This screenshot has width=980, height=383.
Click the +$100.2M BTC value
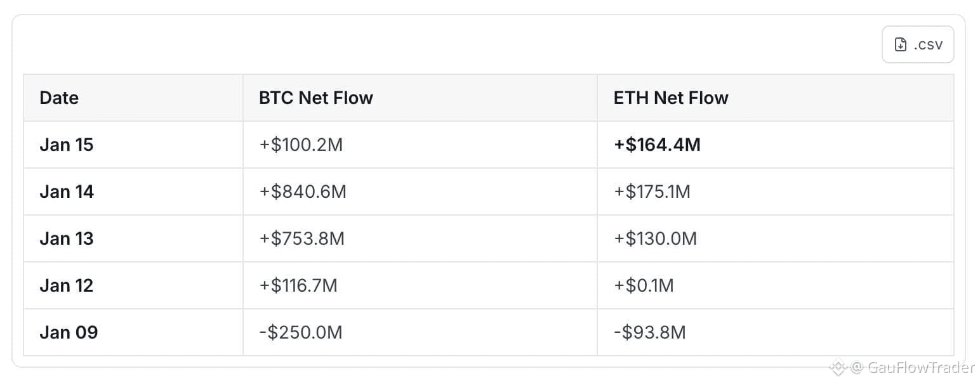tap(300, 145)
